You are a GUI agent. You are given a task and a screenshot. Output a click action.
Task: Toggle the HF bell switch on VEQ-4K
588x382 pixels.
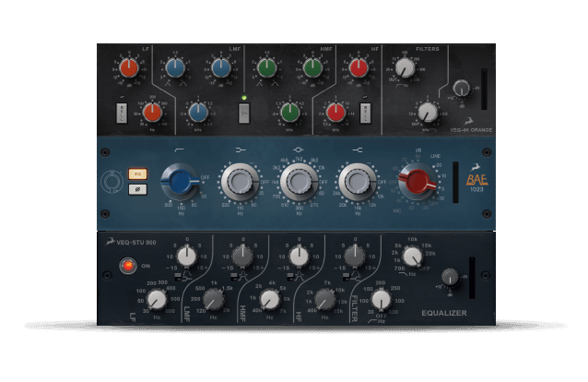(365, 113)
